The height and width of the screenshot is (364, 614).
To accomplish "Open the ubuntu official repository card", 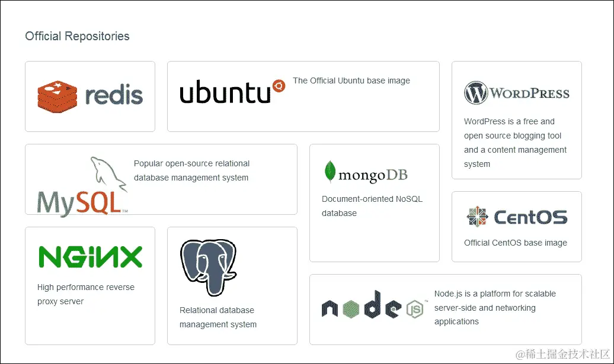I will click(303, 96).
